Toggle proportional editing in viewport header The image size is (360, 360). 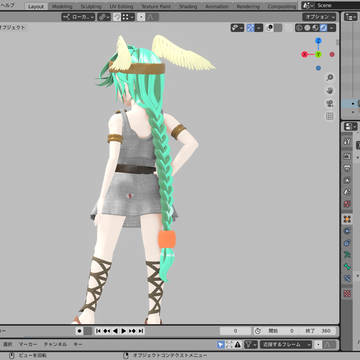click(x=141, y=17)
